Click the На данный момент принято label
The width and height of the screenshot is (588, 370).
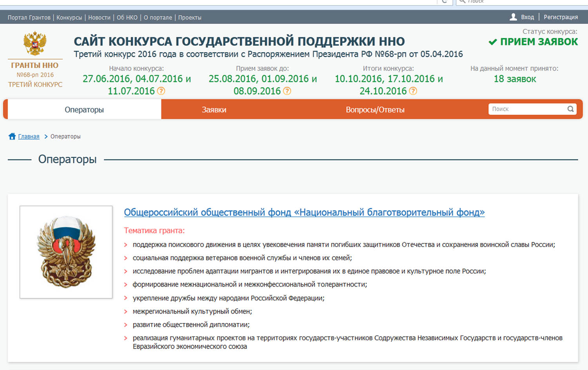(514, 69)
